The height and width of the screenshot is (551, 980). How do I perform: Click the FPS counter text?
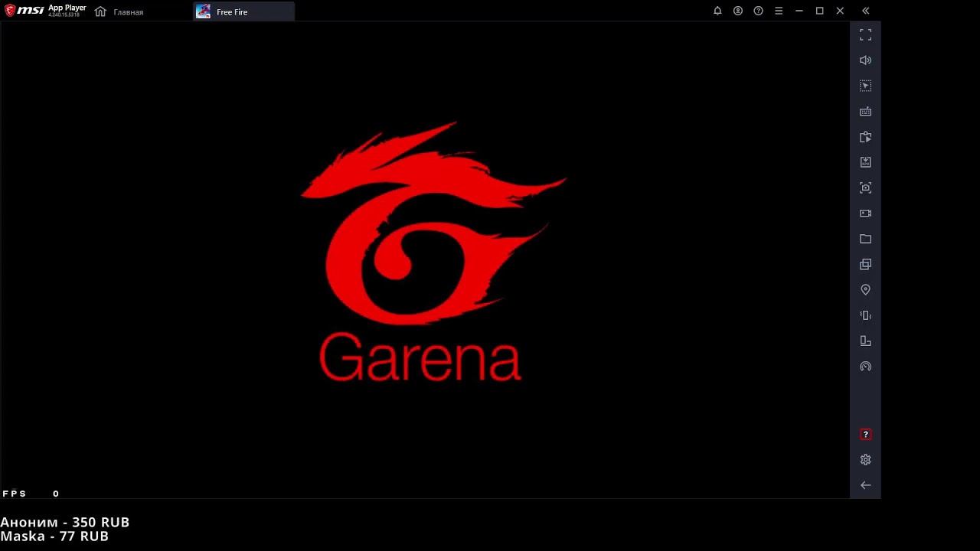pos(31,494)
